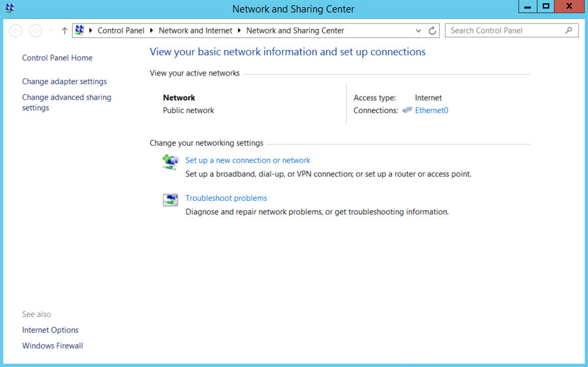The width and height of the screenshot is (588, 367).
Task: Click the 'Diagnose and repair network problems' description
Action: tap(317, 212)
